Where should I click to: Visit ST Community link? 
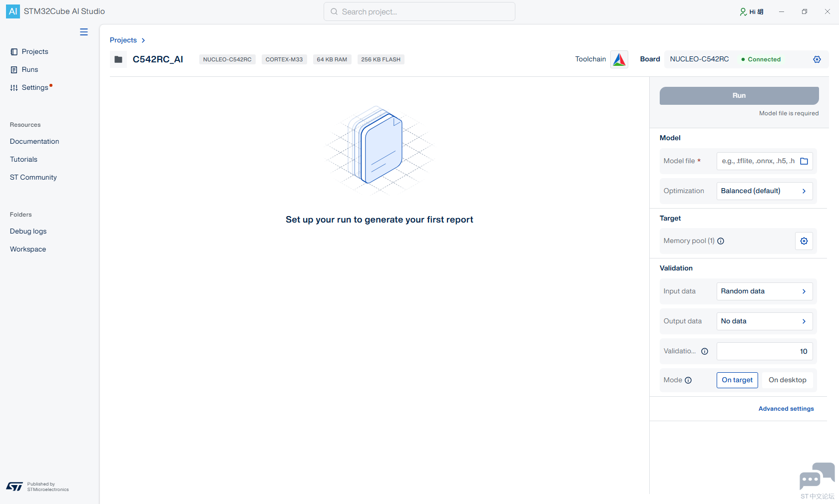coord(33,178)
